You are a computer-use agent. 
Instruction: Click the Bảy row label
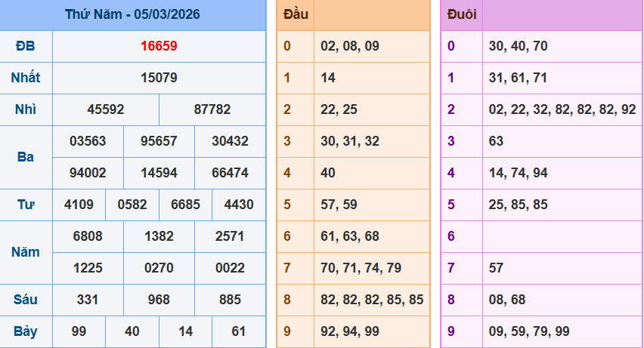pos(26,331)
